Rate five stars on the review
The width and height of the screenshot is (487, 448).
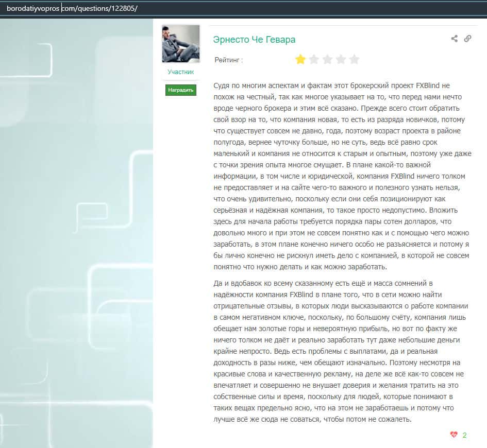(x=354, y=59)
